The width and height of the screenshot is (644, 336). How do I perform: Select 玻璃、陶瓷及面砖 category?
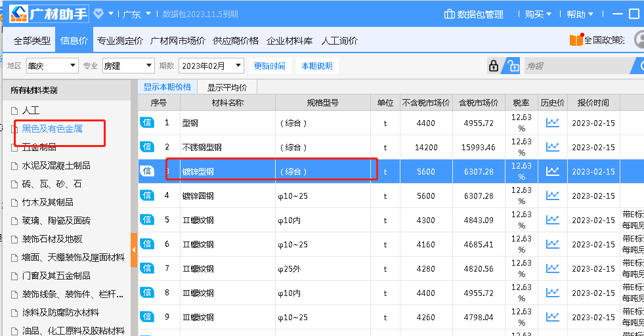point(56,220)
